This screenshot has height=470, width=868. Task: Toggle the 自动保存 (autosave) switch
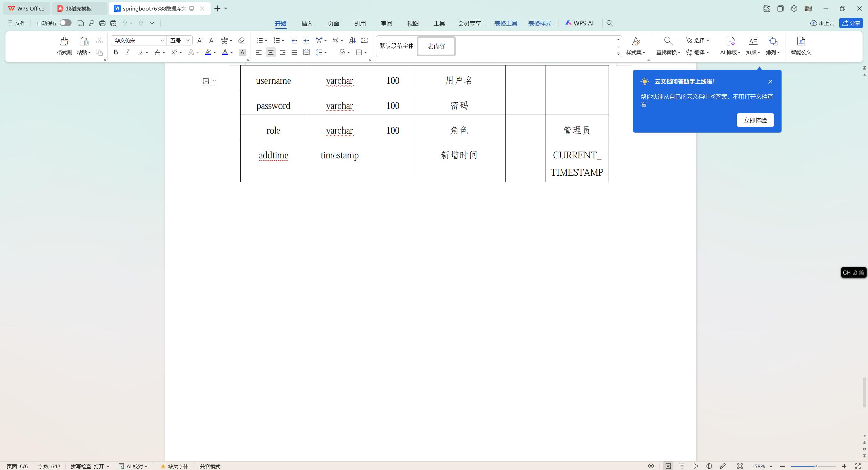point(65,23)
